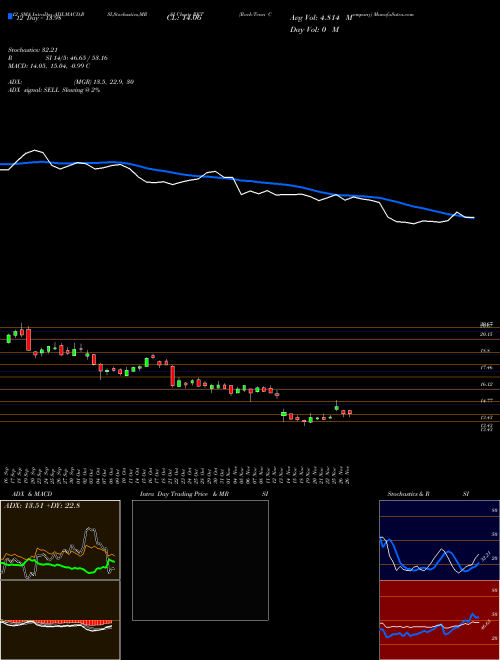This screenshot has width=500, height=660.
Task: Click the '12 Day = 13.98' legend text
Action: [37, 18]
